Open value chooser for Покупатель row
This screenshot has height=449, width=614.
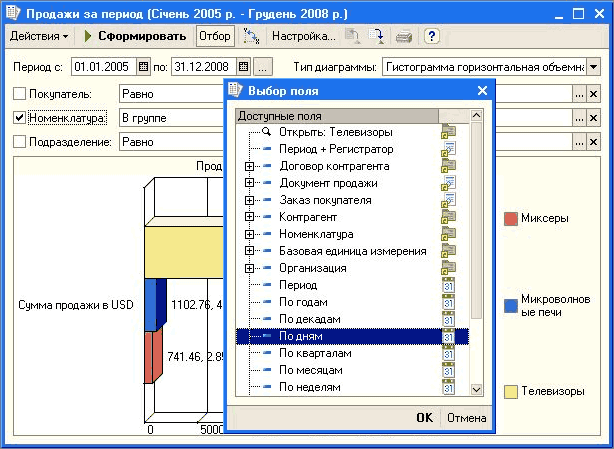tap(580, 94)
